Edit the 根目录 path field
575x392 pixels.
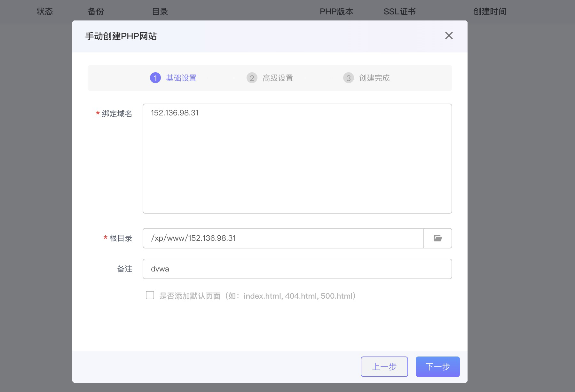point(283,238)
